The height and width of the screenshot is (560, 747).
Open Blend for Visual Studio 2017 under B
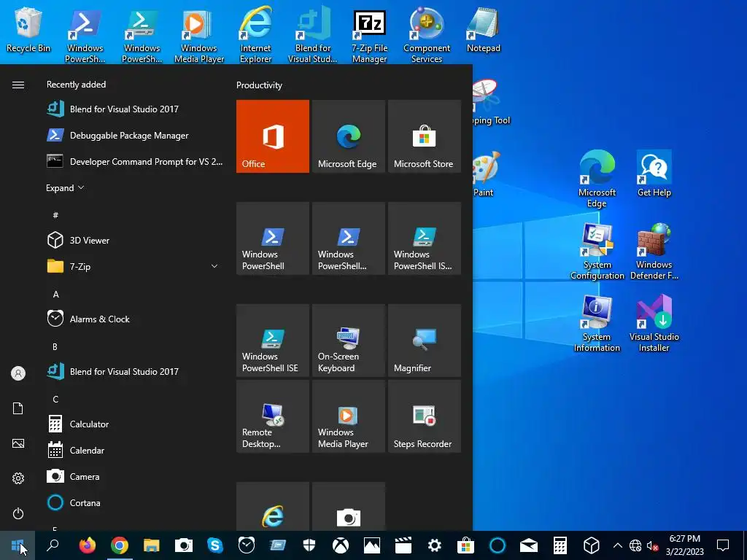(x=134, y=371)
